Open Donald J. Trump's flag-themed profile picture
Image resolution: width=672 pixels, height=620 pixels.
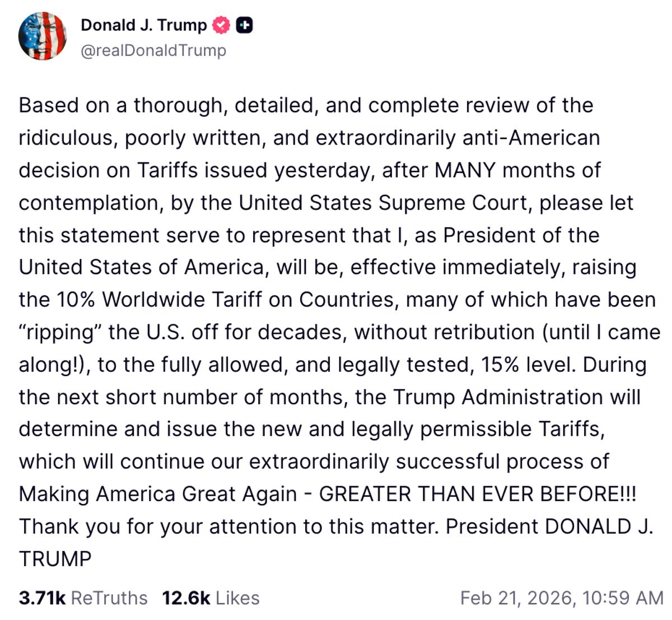tap(42, 35)
